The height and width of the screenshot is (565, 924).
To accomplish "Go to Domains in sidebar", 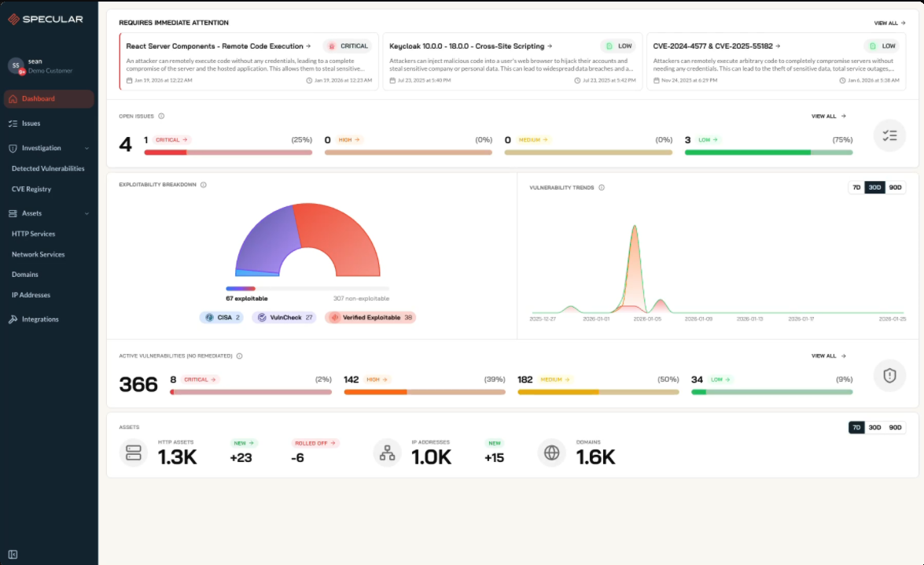I will [24, 275].
